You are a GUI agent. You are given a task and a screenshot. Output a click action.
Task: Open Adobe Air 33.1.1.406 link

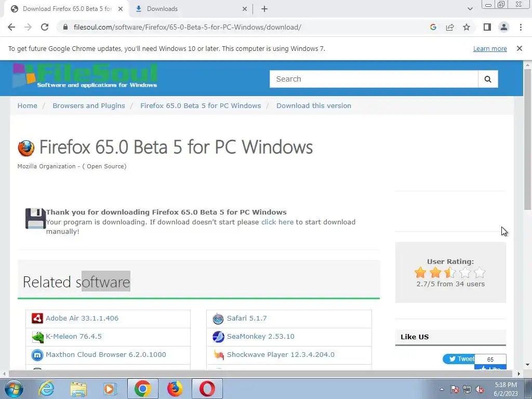[82, 318]
